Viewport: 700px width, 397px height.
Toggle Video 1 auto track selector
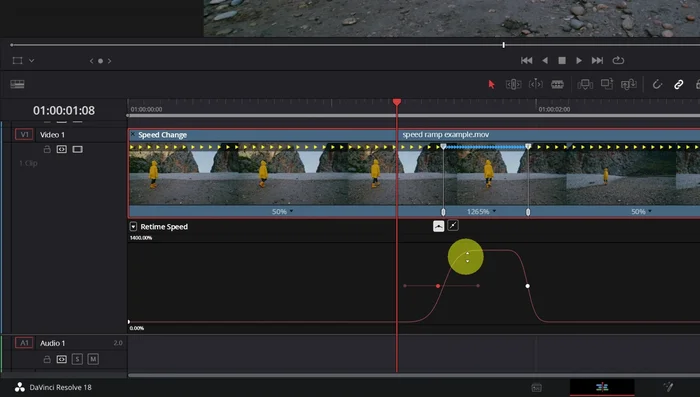pyautogui.click(x=62, y=149)
